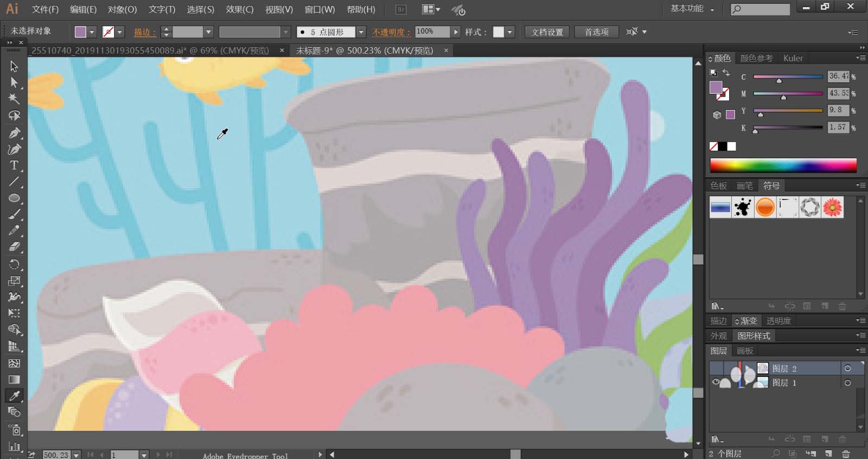
Task: Toggle visibility of 图层 2
Action: pyautogui.click(x=716, y=369)
